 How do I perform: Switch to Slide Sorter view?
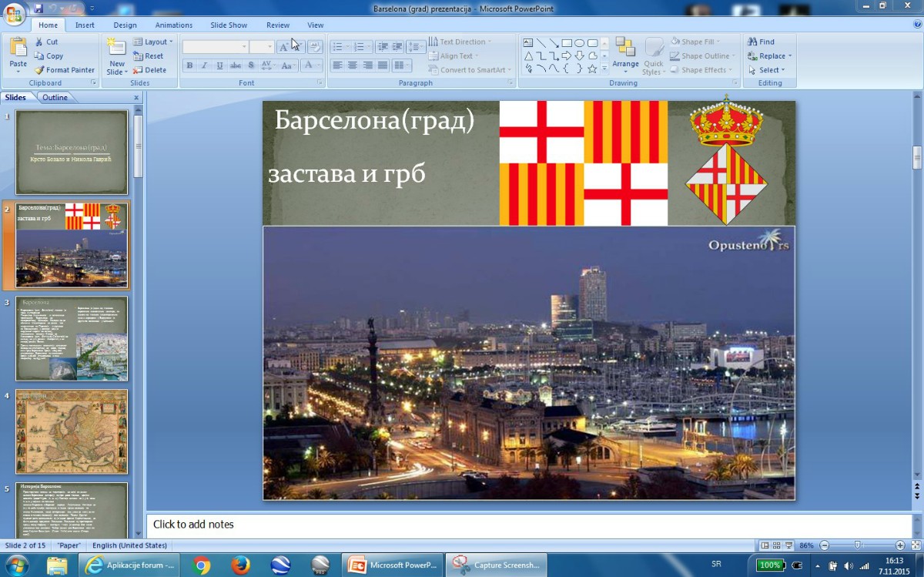coord(776,545)
